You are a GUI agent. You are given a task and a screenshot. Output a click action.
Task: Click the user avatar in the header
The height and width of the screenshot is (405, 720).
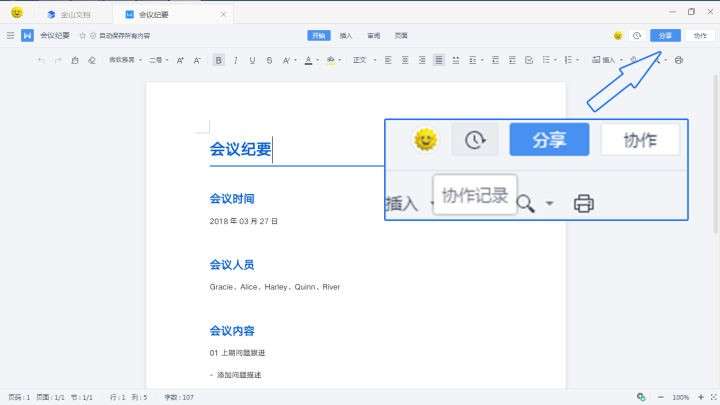tap(618, 35)
